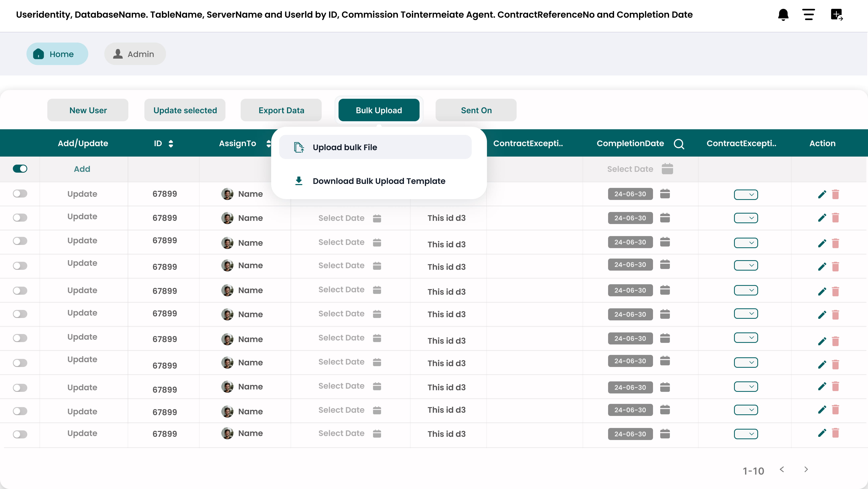Click the pencil edit icon in first Update row

[822, 194]
